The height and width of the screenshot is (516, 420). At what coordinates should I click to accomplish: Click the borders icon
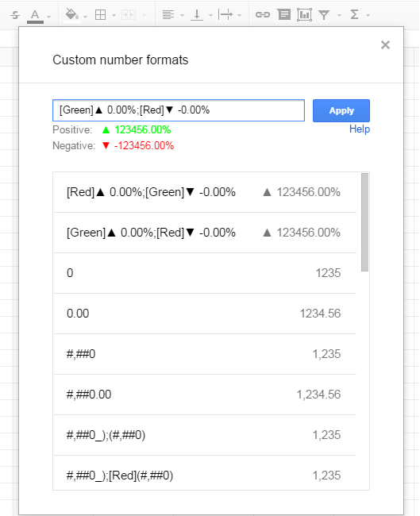point(100,15)
